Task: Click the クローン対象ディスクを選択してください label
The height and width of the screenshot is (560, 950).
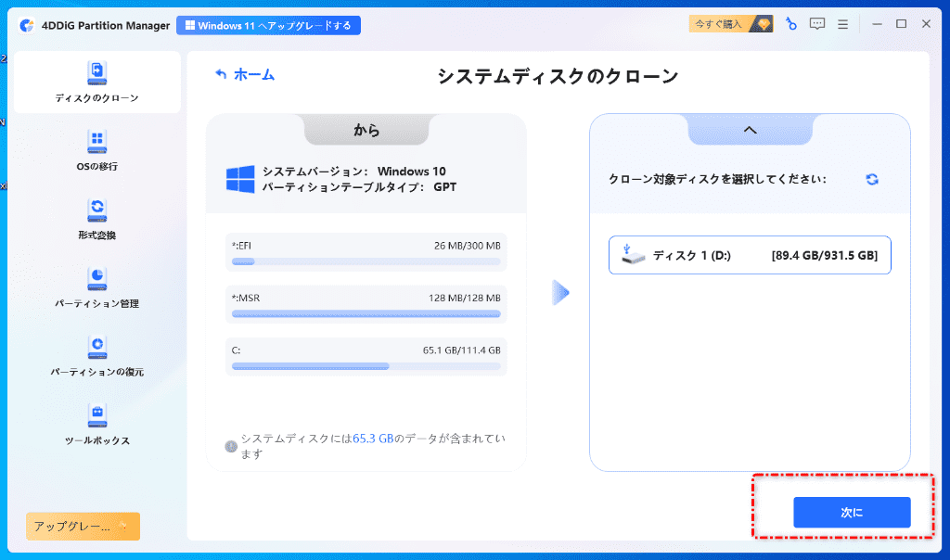Action: pyautogui.click(x=717, y=179)
